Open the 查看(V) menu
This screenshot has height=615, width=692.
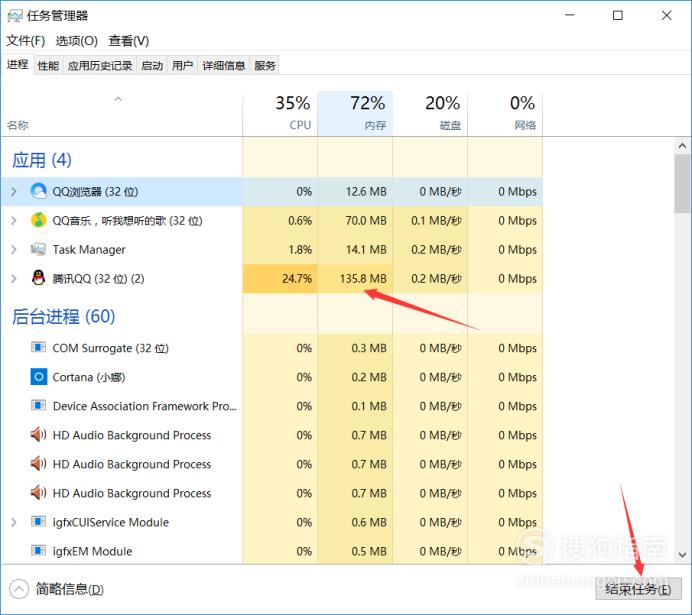click(x=128, y=41)
